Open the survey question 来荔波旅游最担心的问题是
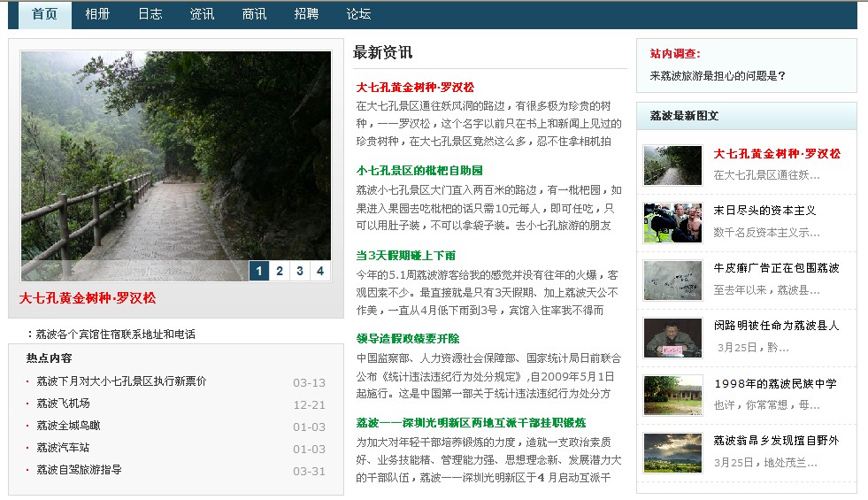868x500 pixels. coord(718,76)
